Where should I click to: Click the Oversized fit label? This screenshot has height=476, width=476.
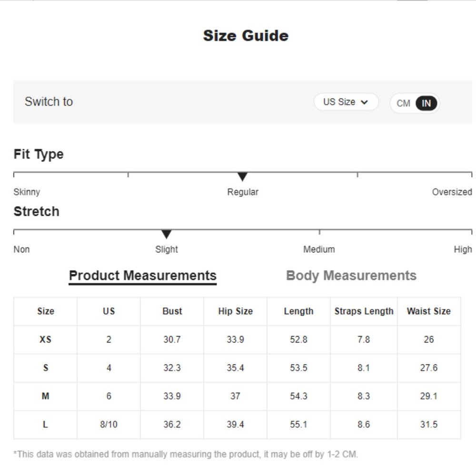tap(452, 192)
